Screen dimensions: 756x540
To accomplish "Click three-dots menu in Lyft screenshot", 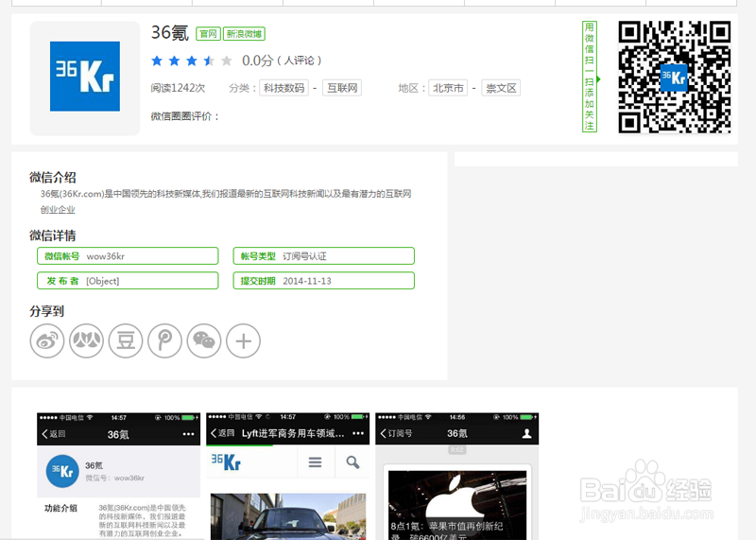I will point(358,433).
